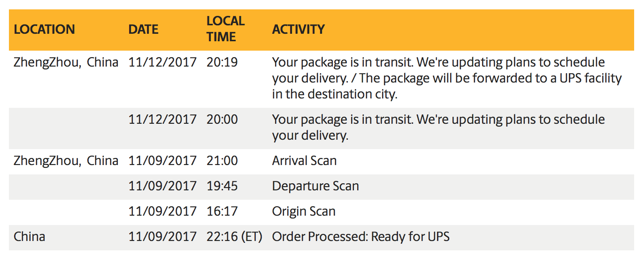644x271 pixels.
Task: Click the China location in last row
Action: pos(30,237)
